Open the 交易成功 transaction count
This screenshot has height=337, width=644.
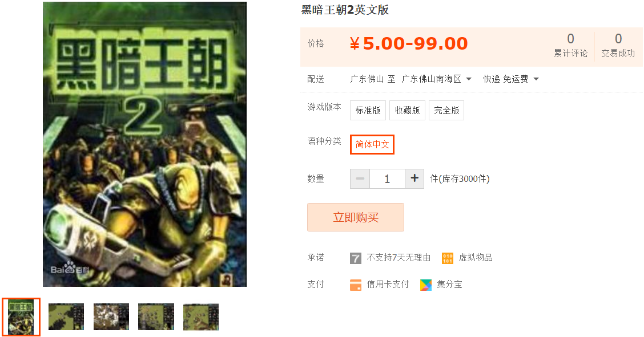point(618,45)
